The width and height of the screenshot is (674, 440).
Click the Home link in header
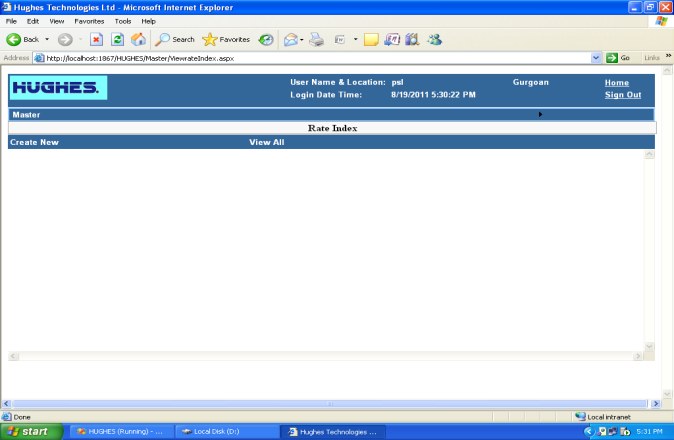(616, 83)
